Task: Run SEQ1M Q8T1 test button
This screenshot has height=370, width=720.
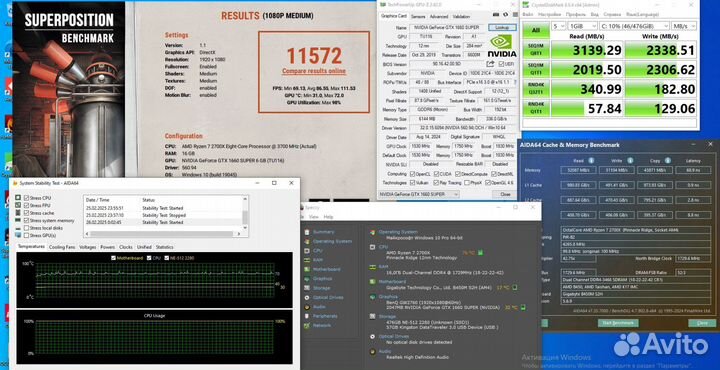Action: (x=535, y=50)
